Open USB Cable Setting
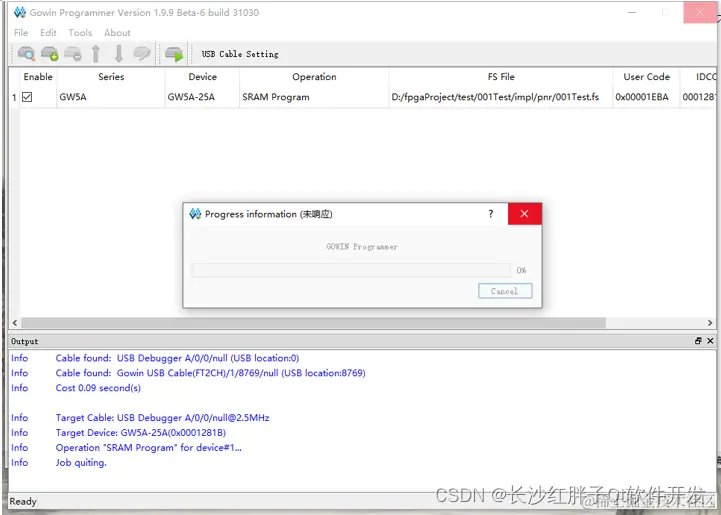Image resolution: width=721 pixels, height=515 pixels. [240, 54]
